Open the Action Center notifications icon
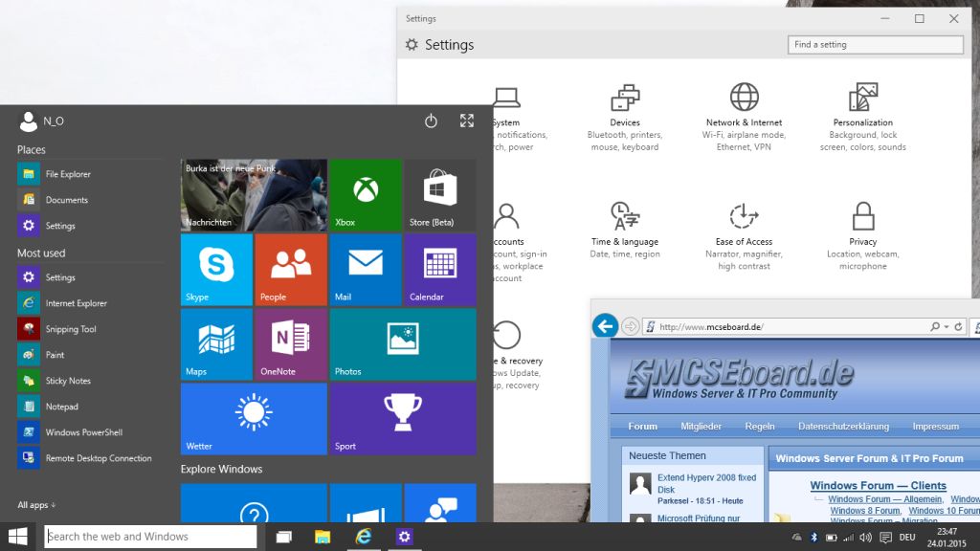Viewport: 980px width, 551px height. [x=885, y=538]
